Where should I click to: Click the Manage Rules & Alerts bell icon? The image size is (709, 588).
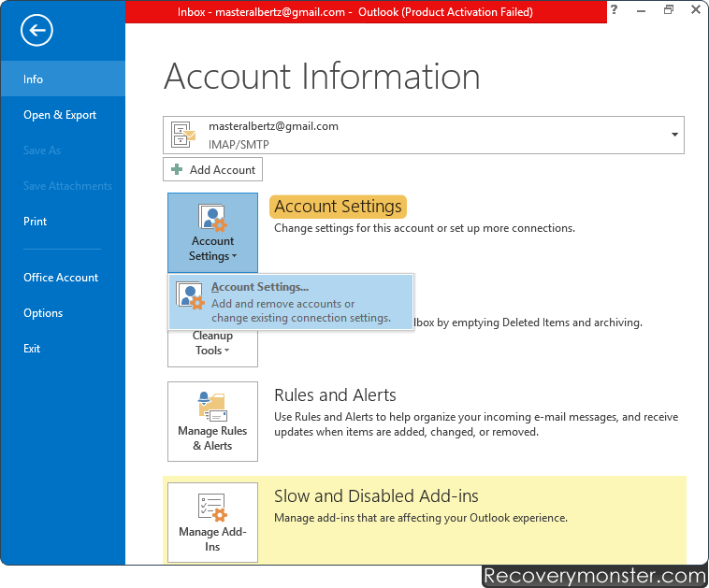point(212,407)
